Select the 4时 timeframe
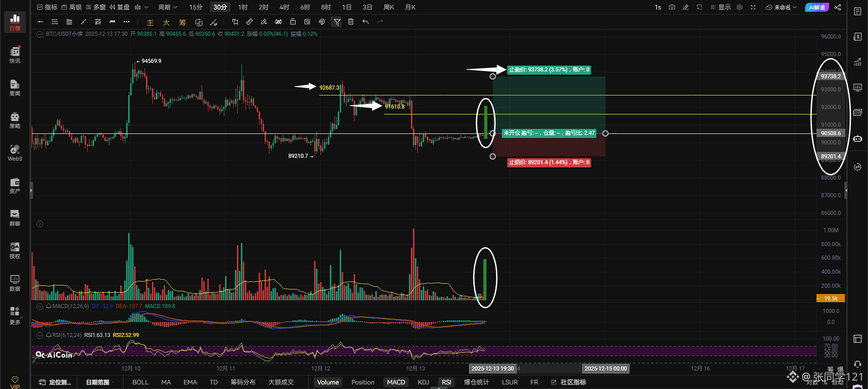 pyautogui.click(x=284, y=7)
